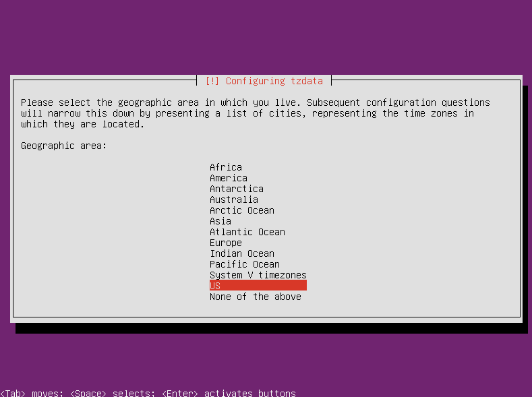Click the Configuring tzdata dialog title
Image resolution: width=532 pixels, height=397 pixels.
point(274,81)
